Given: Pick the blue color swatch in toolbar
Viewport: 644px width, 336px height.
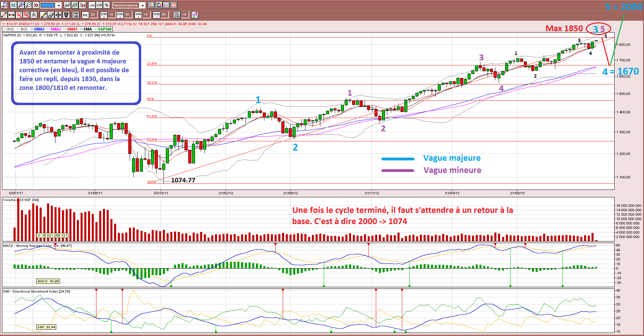Looking at the screenshot, I should click(x=48, y=5).
